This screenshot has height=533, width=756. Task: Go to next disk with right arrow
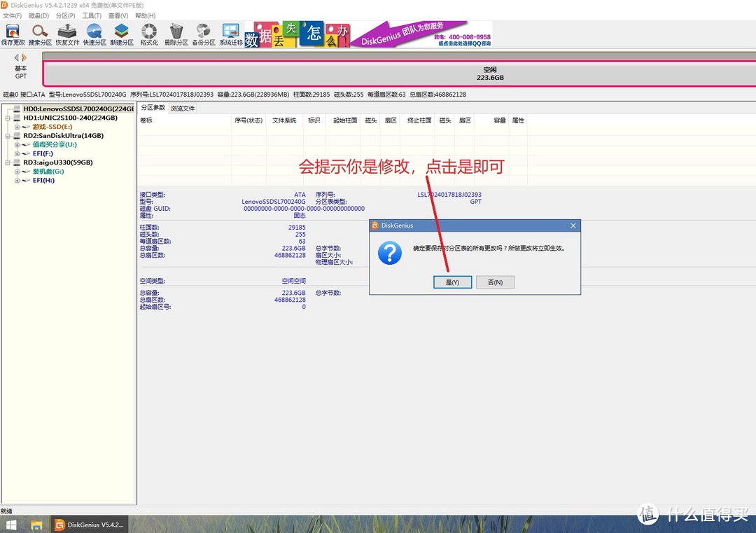(x=25, y=57)
